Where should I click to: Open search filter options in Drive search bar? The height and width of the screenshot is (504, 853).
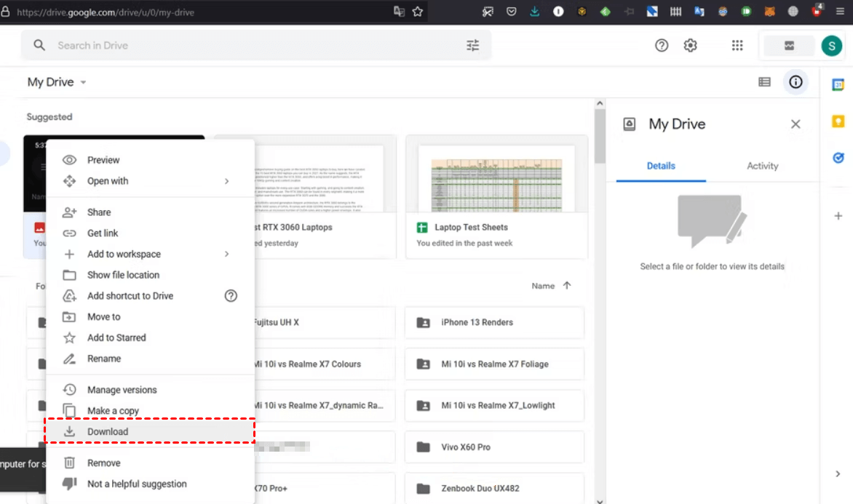point(473,46)
